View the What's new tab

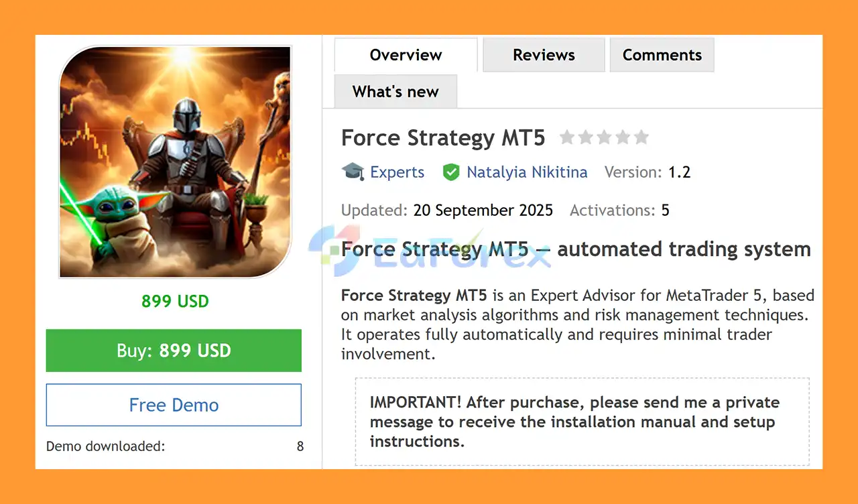(395, 90)
